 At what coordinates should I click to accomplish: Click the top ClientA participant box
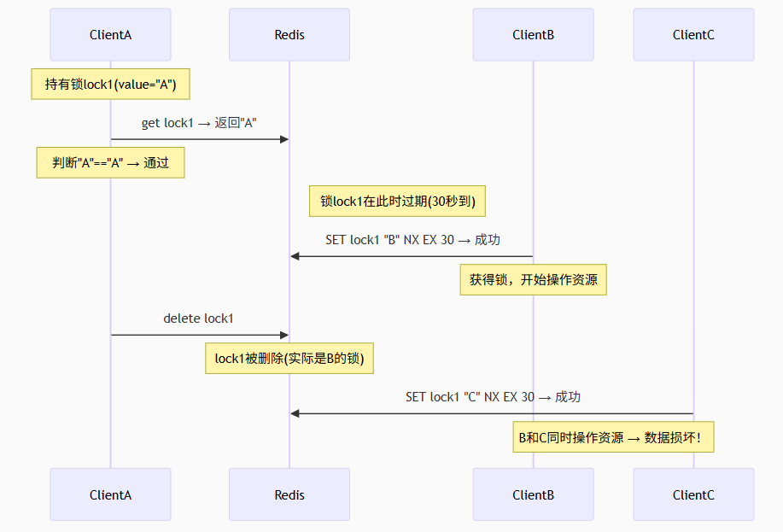[110, 35]
